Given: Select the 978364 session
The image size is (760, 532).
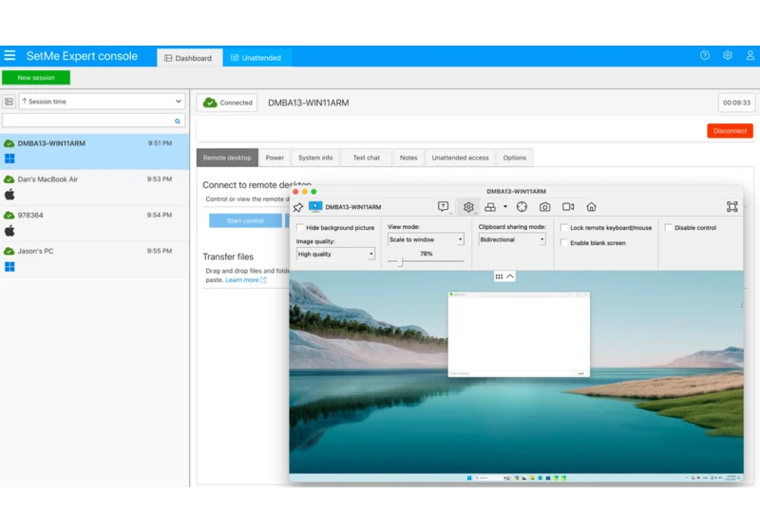Looking at the screenshot, I should click(x=94, y=223).
